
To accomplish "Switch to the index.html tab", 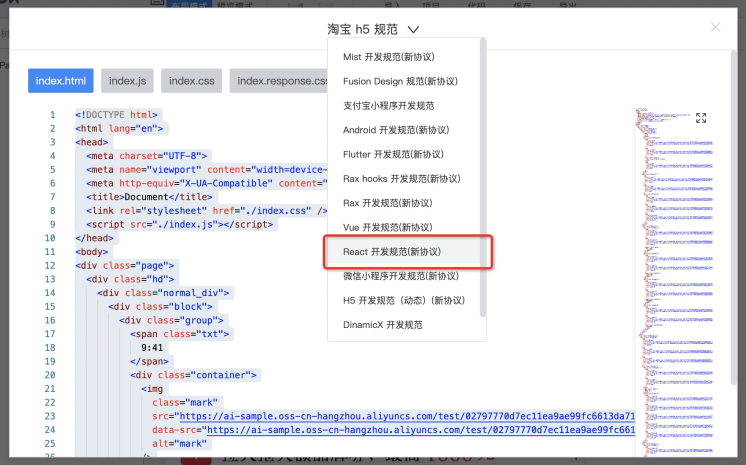I will (x=61, y=81).
